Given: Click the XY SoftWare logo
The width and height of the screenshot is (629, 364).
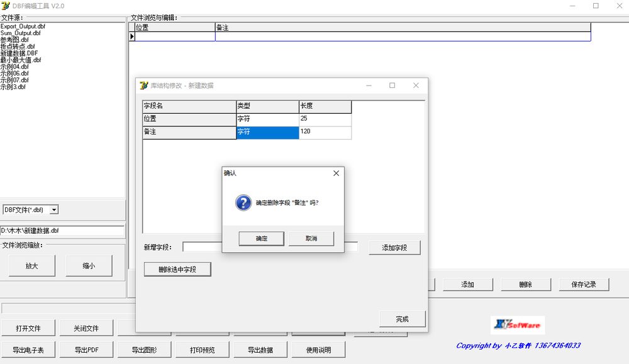Looking at the screenshot, I should point(518,325).
